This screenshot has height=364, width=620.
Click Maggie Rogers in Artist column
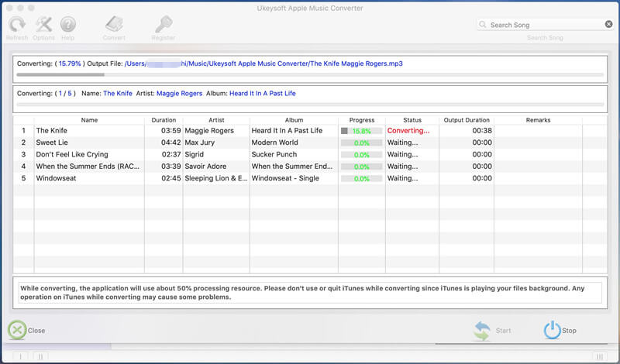[209, 131]
